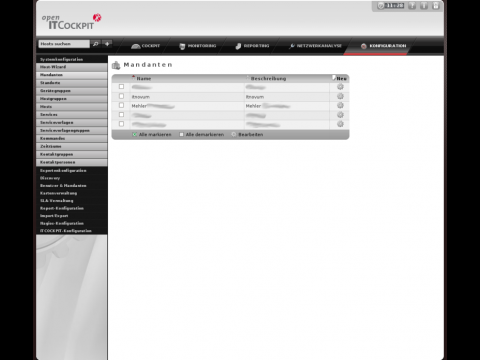The image size is (480, 360).
Task: Tick the checkbox in last table row
Action: point(121,124)
